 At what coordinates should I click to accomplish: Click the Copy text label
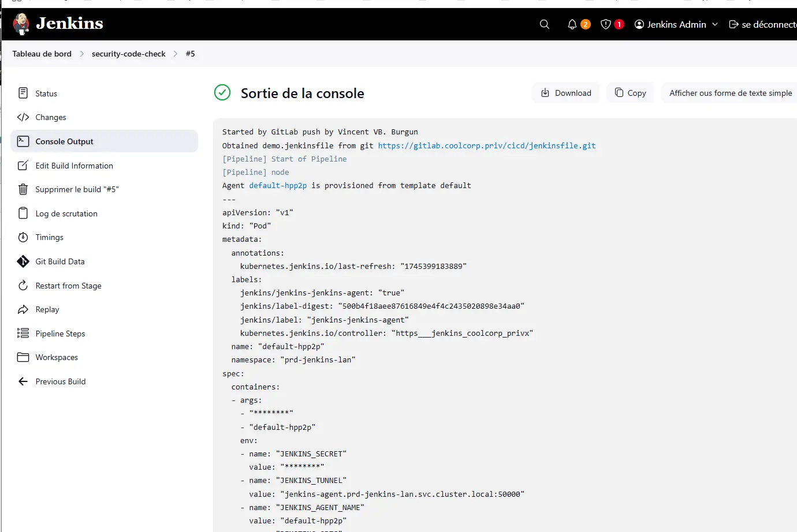[x=636, y=93]
